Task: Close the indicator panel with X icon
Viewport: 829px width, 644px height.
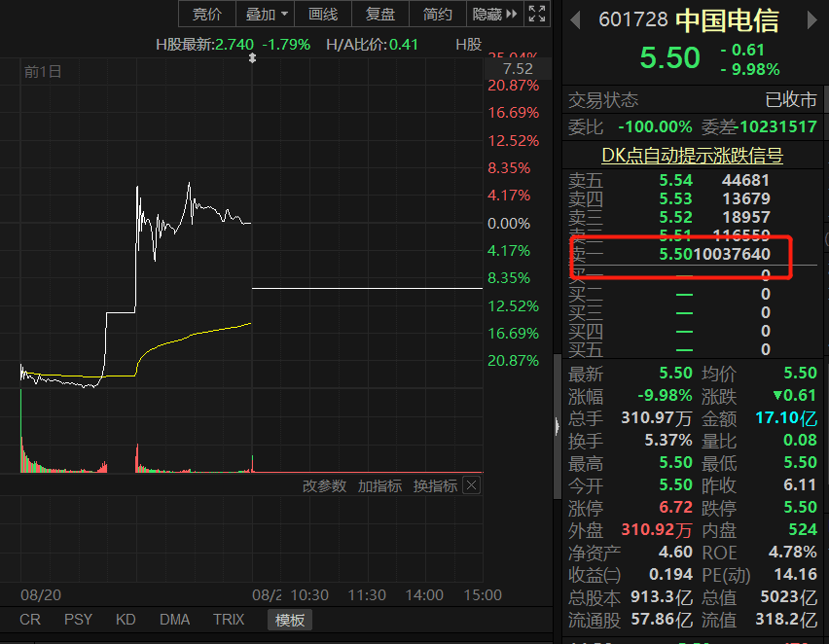Action: coord(471,485)
